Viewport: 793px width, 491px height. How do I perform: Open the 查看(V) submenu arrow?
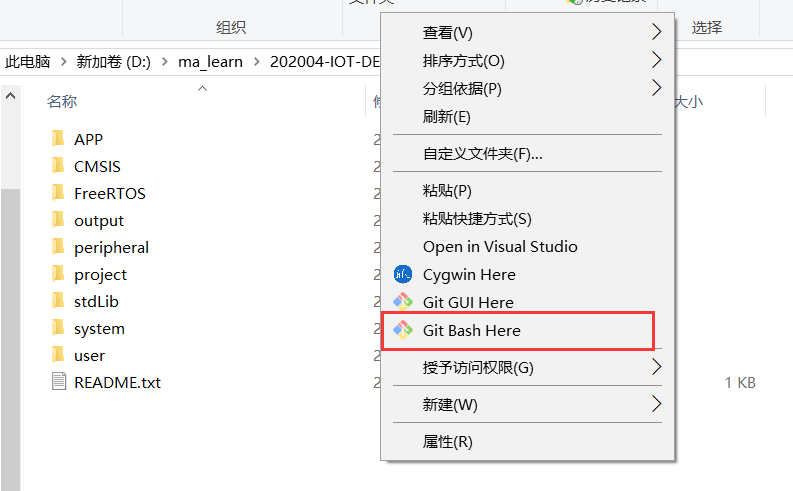click(656, 32)
